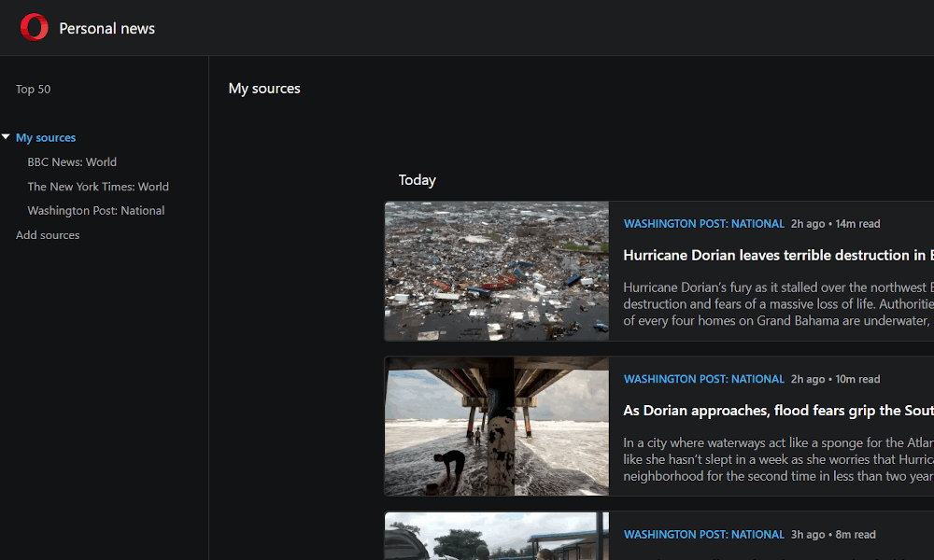Image resolution: width=934 pixels, height=560 pixels.
Task: Open The New York Times: World source
Action: pos(98,187)
